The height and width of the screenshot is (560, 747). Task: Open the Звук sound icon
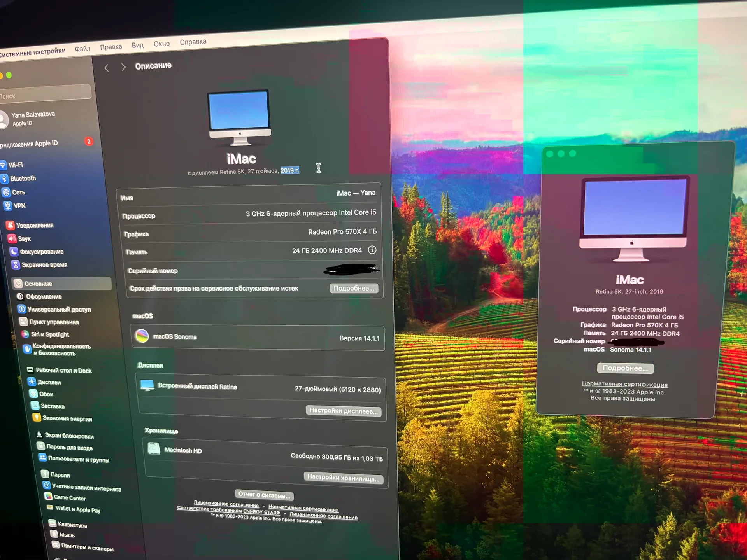coord(12,238)
